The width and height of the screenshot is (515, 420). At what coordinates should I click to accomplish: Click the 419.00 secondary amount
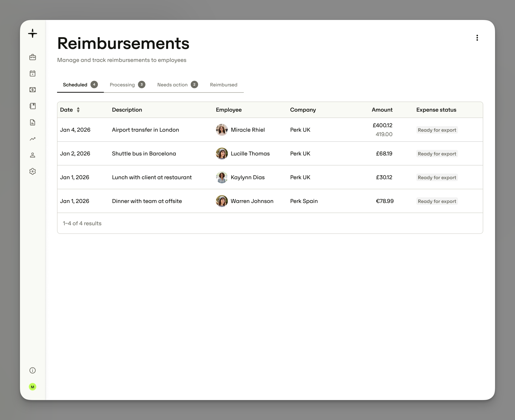[384, 134]
